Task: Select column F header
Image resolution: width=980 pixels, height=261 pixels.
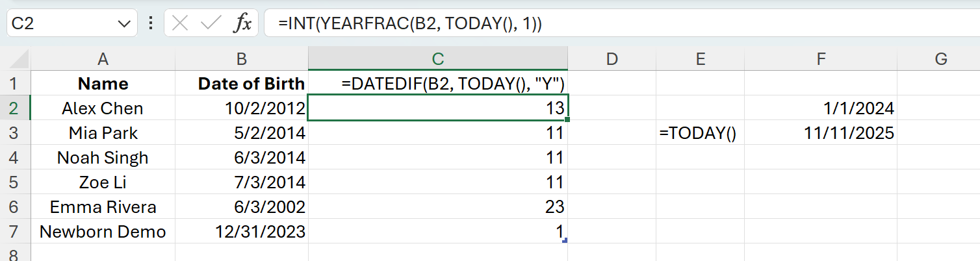Action: coord(821,60)
